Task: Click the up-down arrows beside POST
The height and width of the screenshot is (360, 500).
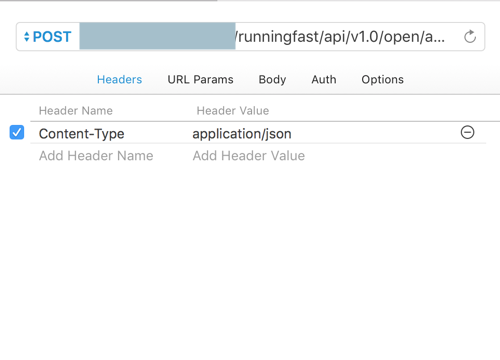Action: [27, 37]
